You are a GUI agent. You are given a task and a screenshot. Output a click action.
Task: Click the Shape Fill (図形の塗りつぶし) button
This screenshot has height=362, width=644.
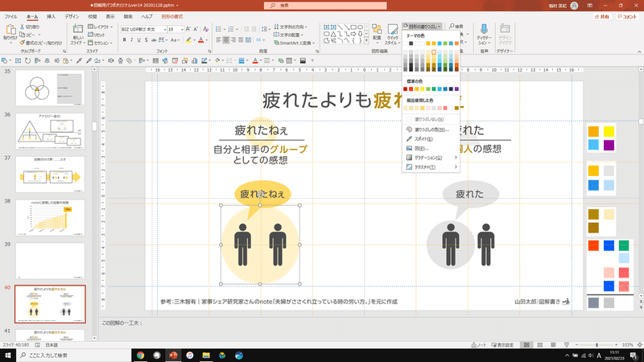(x=422, y=27)
